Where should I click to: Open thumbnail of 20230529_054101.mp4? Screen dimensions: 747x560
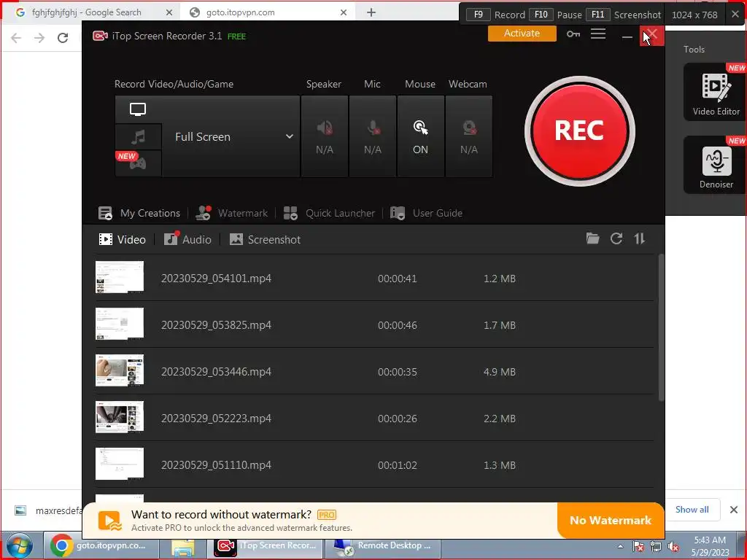[120, 277]
